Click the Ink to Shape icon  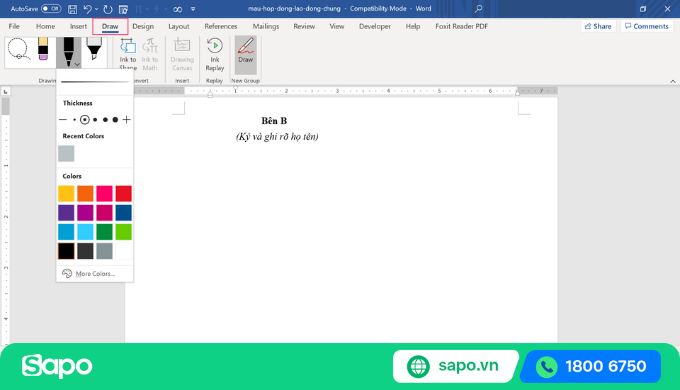click(128, 46)
